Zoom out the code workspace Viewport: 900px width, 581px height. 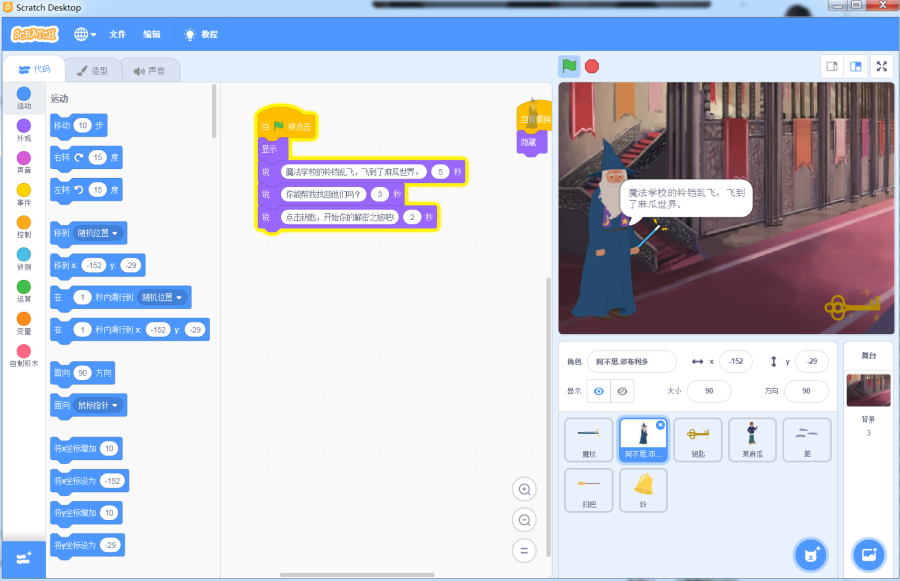point(523,520)
